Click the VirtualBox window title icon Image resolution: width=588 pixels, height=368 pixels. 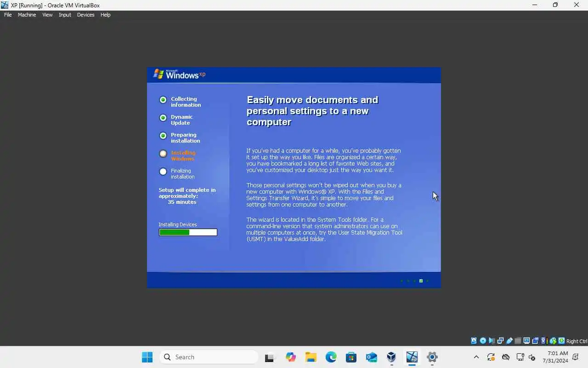(5, 5)
